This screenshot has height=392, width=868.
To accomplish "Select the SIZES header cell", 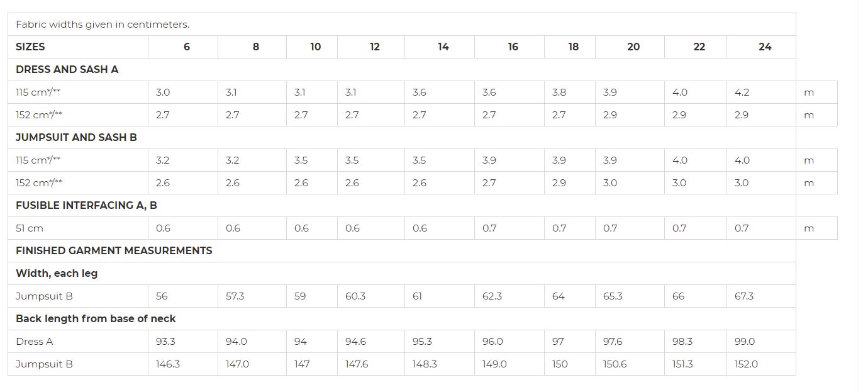I will 30,47.
